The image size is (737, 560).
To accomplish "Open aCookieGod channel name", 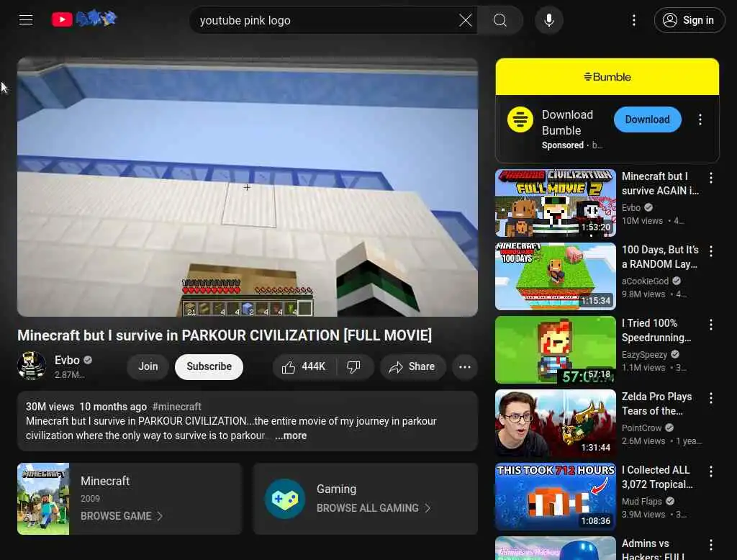I will coord(645,281).
